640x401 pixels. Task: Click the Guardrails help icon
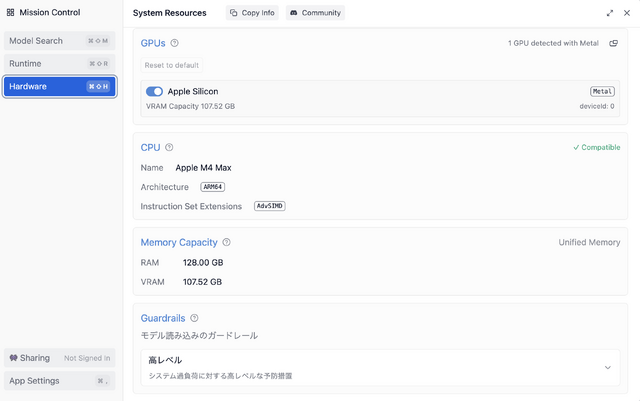coord(194,318)
